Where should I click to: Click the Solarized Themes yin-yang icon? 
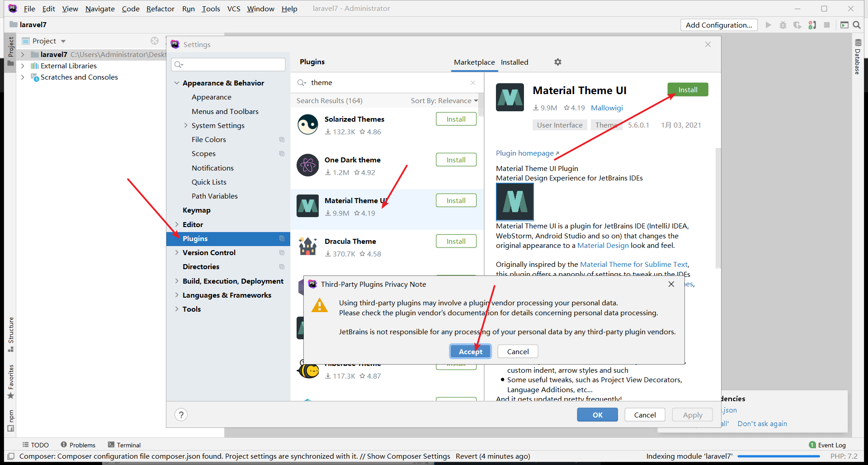308,124
